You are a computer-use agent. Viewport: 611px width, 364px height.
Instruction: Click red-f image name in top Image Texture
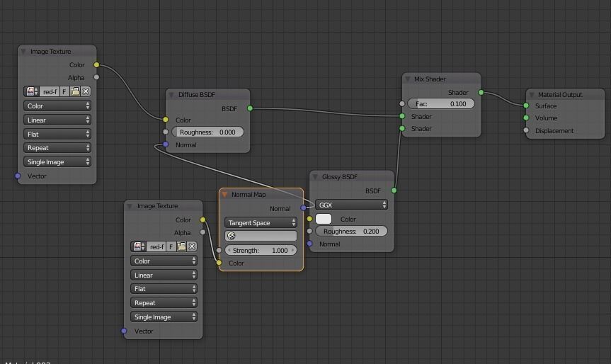point(50,91)
